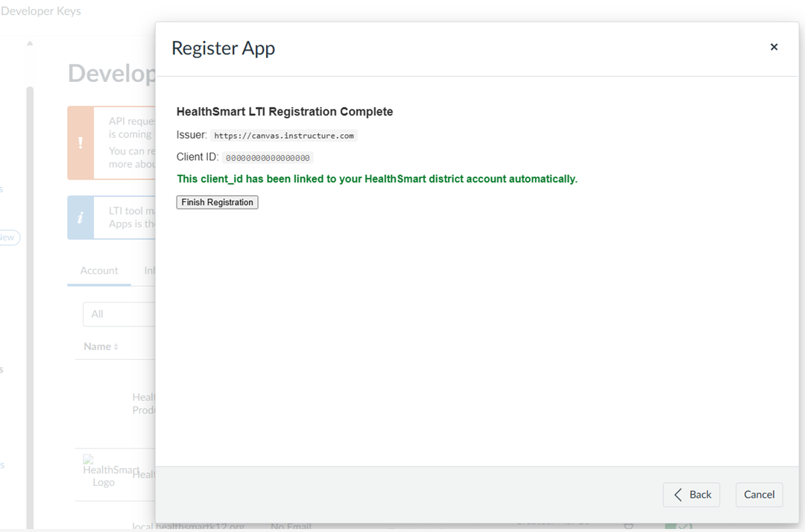This screenshot has height=532, width=805.
Task: Select the Client ID value of zeros
Action: point(268,158)
